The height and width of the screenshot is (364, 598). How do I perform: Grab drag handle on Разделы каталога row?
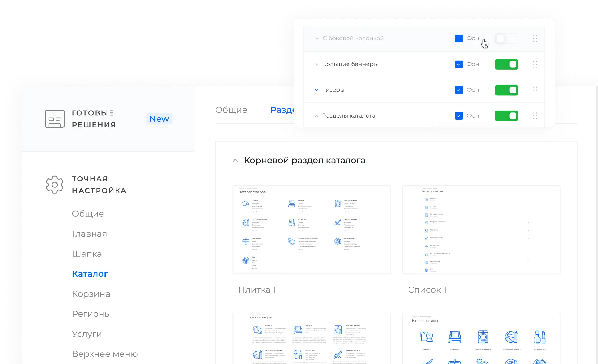535,116
